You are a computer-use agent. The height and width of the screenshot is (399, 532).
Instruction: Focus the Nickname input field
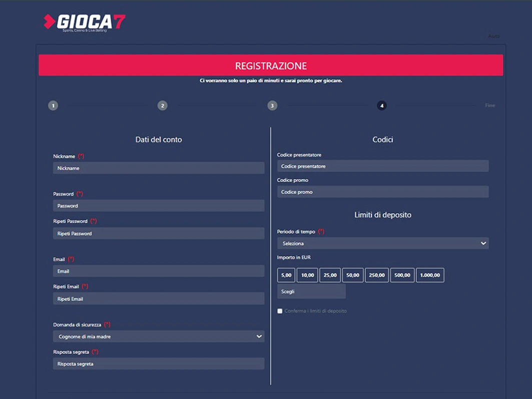point(159,168)
